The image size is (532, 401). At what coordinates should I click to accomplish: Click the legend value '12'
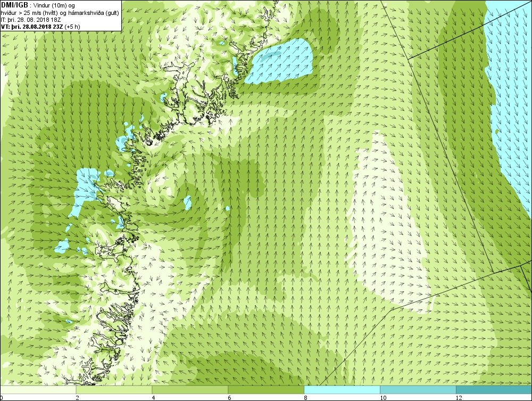pos(459,398)
